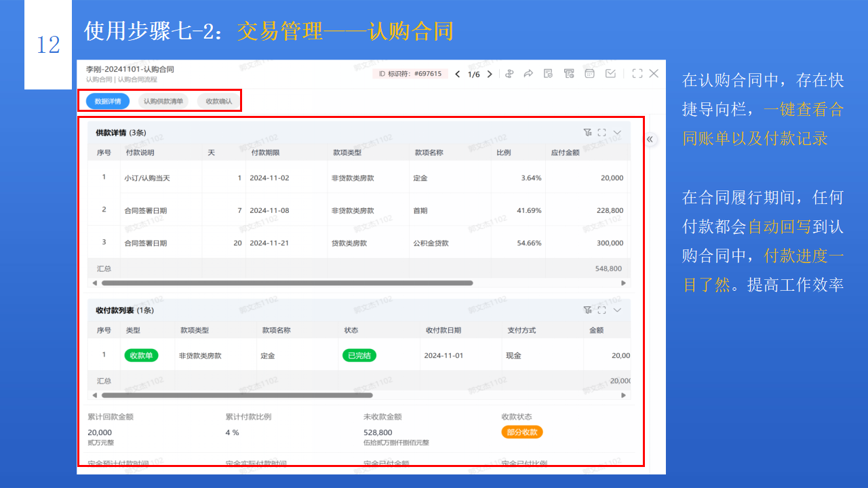This screenshot has width=868, height=488.
Task: Enter fullscreen mode for the contract dialog
Action: [637, 73]
